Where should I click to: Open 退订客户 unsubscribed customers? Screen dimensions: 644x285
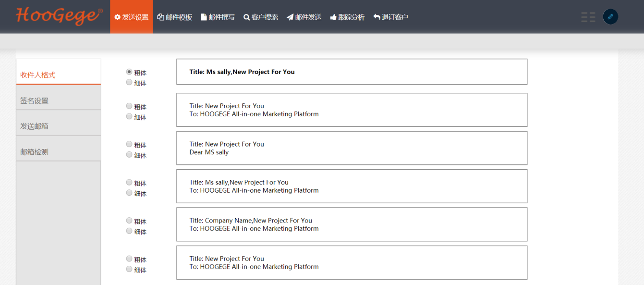coord(390,17)
